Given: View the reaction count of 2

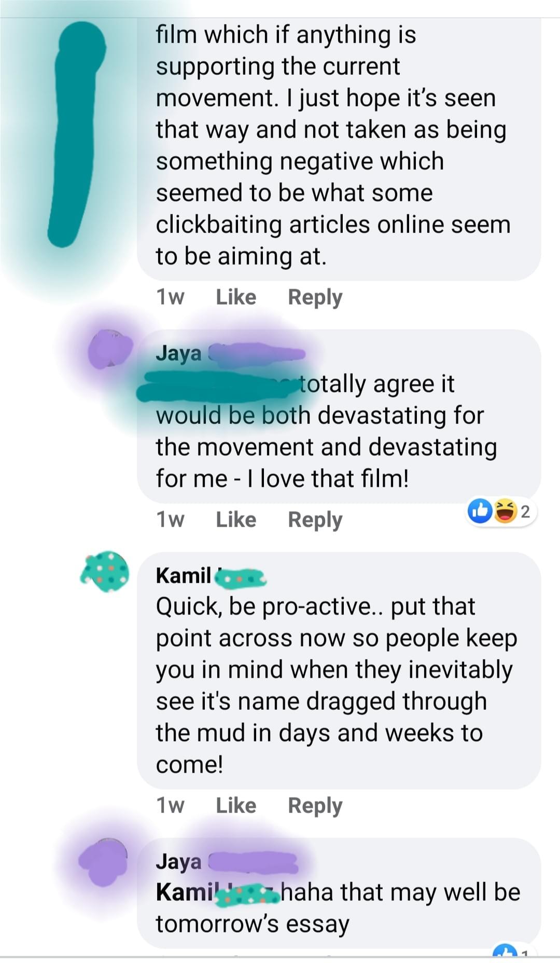Looking at the screenshot, I should [525, 512].
